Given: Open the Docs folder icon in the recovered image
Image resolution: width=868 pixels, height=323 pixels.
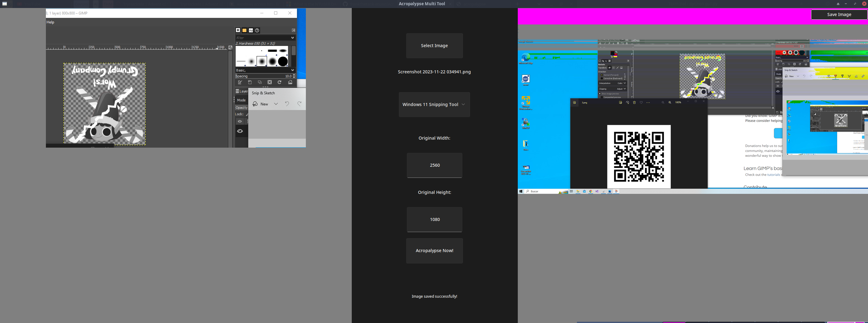Looking at the screenshot, I should 526,145.
